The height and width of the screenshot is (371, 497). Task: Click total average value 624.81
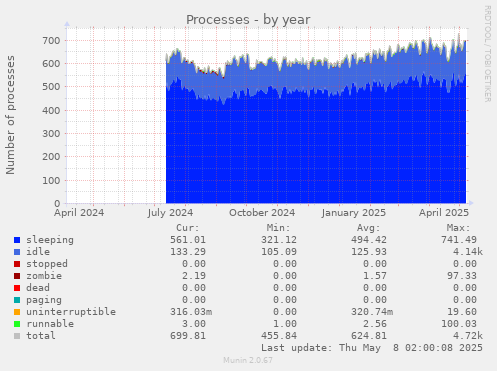369,336
